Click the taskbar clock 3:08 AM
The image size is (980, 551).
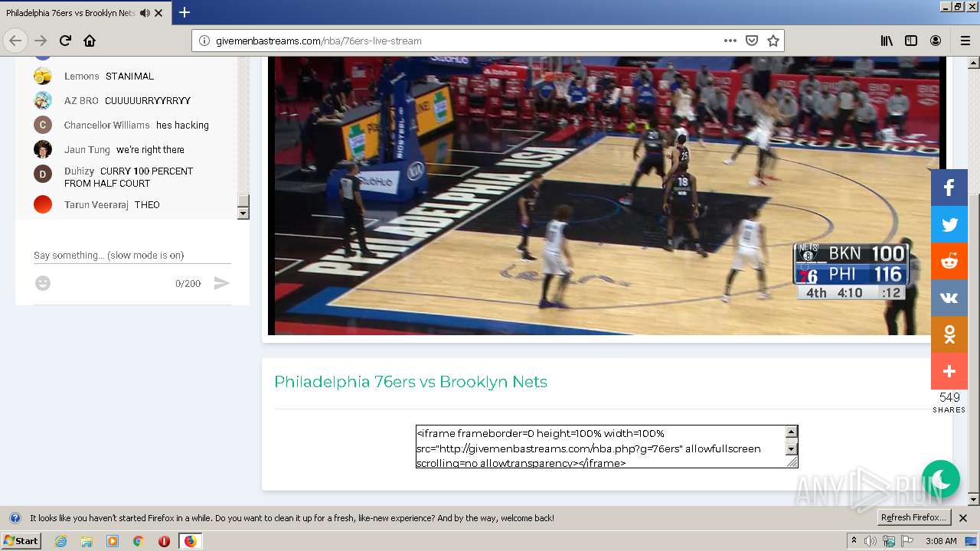[x=940, y=541]
